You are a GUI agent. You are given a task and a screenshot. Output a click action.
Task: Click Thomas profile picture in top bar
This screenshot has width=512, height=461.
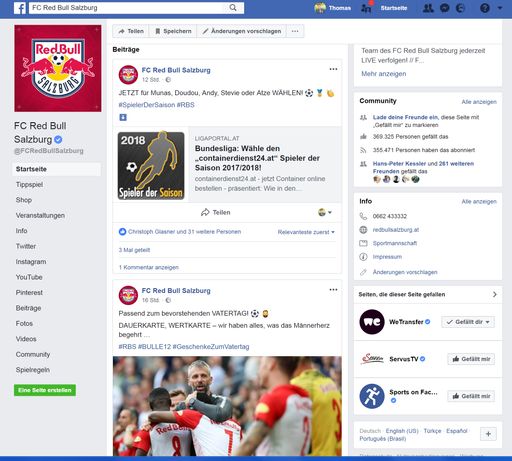320,8
